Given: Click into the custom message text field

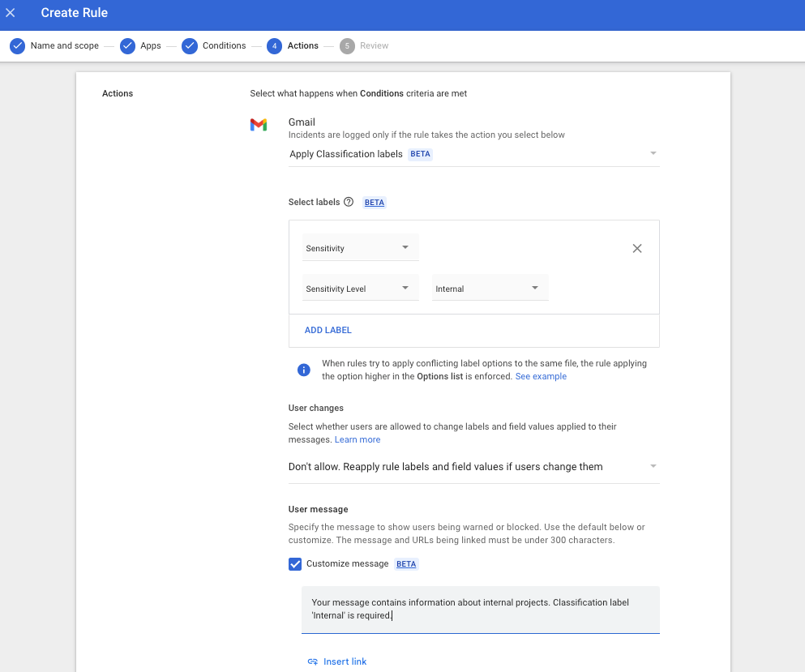Looking at the screenshot, I should point(481,610).
